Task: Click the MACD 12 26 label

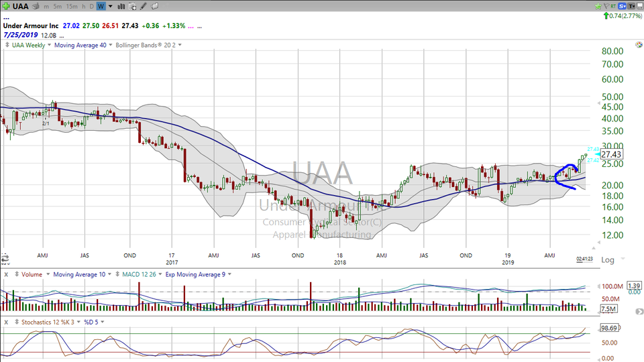Action: 140,274
